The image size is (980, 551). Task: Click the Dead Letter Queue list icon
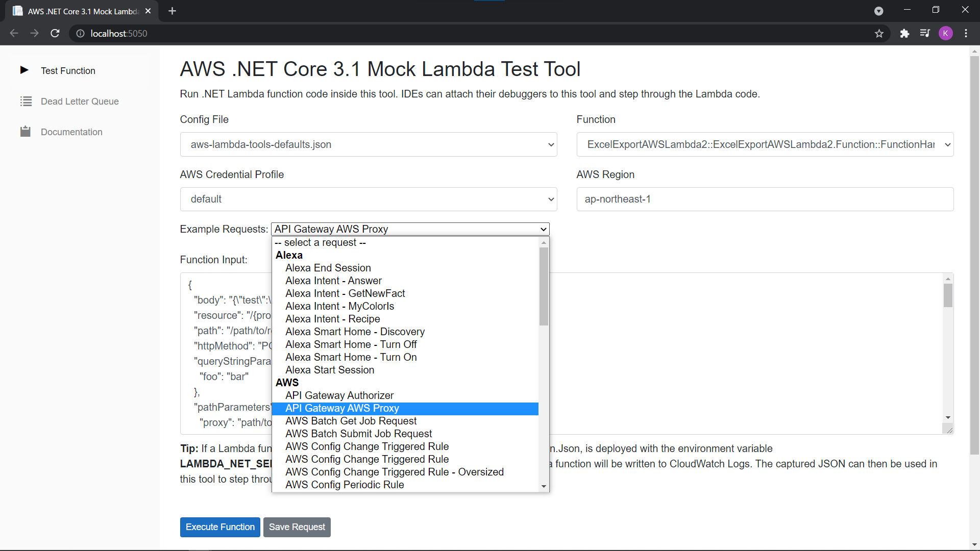[x=26, y=101]
